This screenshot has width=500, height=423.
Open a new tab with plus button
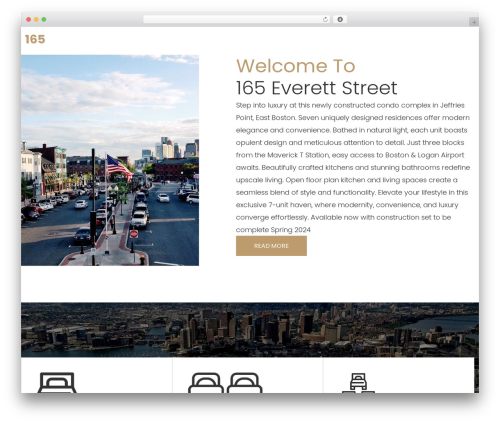point(474,22)
